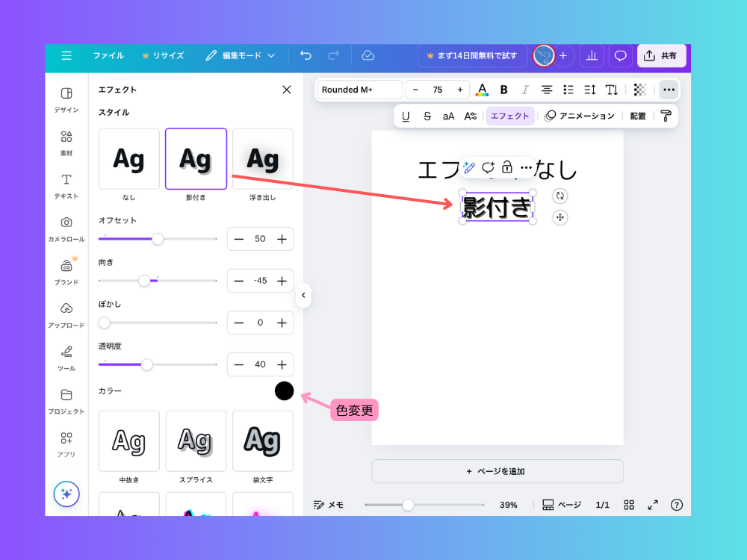The height and width of the screenshot is (560, 747).
Task: Click the text color icon
Action: 483,90
